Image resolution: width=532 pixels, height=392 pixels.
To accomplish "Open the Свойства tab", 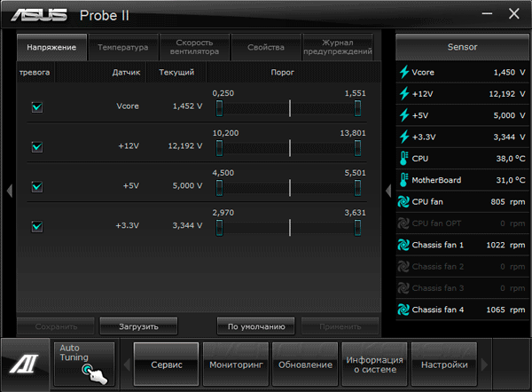I will pos(266,47).
